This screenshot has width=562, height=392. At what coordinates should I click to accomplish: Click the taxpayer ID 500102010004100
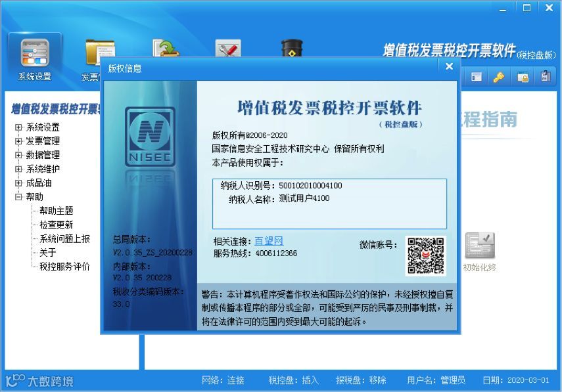[310, 185]
